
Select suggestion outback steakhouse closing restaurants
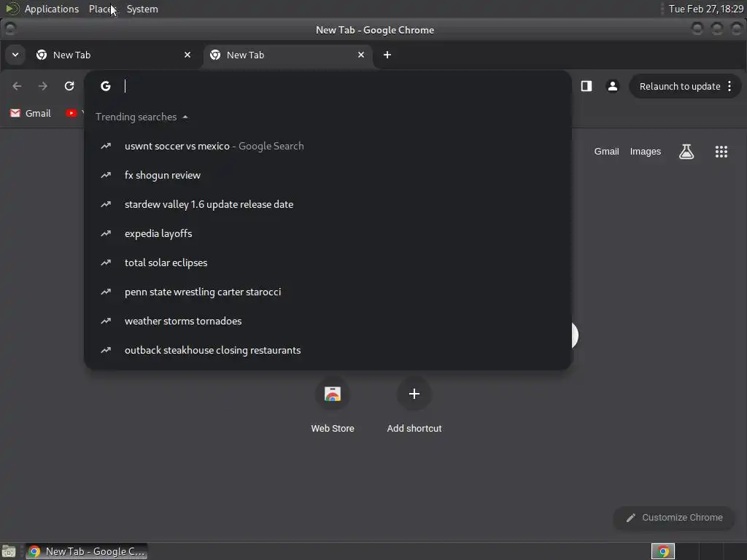[x=328, y=350]
